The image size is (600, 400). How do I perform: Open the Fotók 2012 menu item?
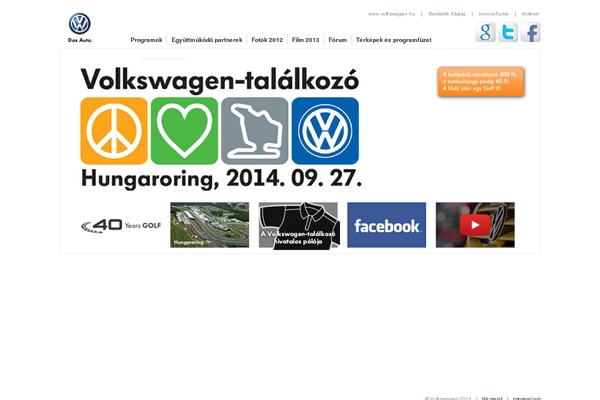coord(267,40)
